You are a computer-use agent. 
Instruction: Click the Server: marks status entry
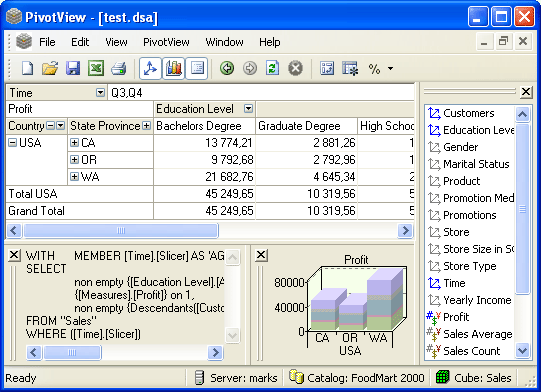[236, 378]
